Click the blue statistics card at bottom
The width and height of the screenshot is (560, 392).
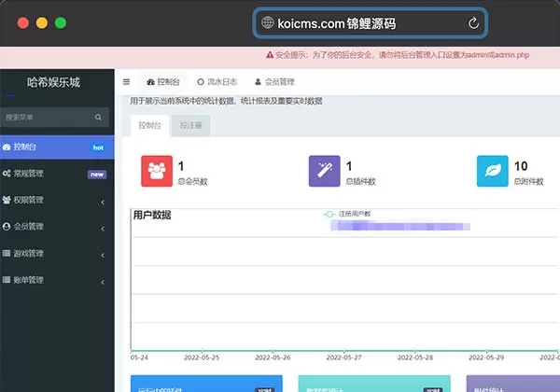[206, 384]
